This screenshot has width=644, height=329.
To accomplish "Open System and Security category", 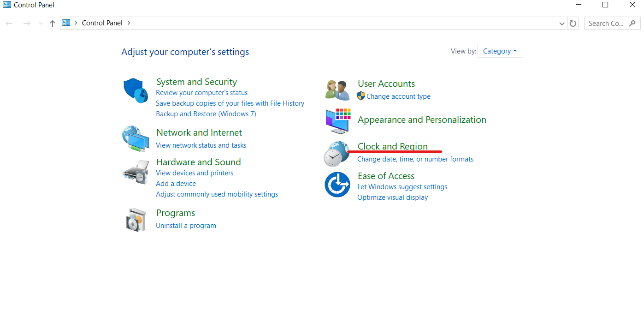I will [x=196, y=82].
